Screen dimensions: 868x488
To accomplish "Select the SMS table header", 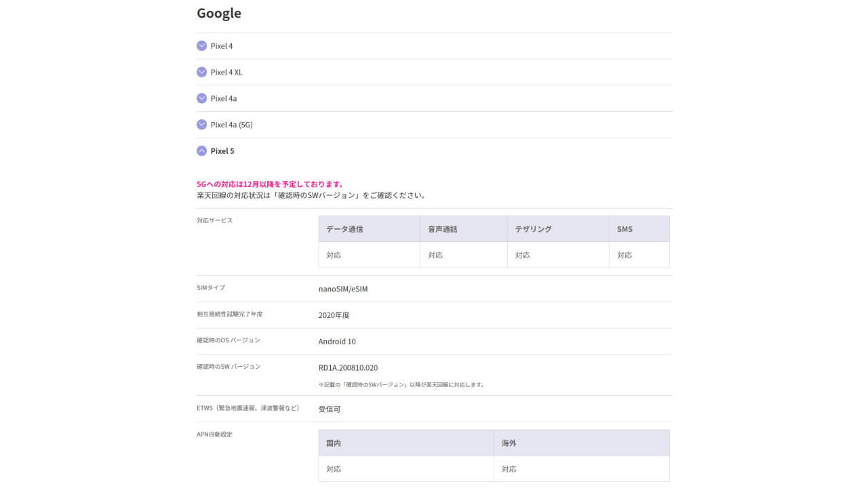I will tap(625, 229).
